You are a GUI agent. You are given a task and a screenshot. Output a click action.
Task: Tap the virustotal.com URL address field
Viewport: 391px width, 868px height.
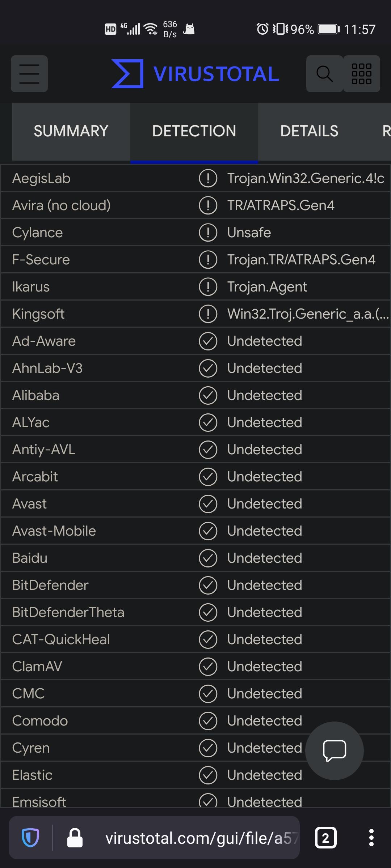[x=201, y=838]
